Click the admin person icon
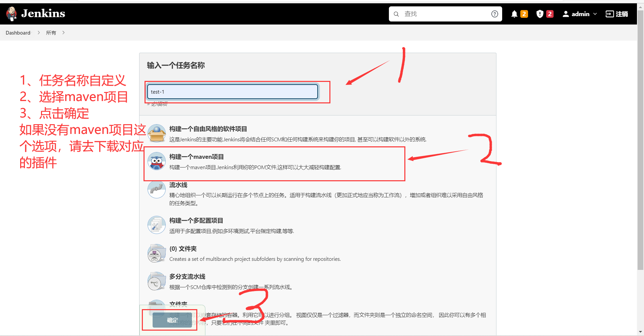The width and height of the screenshot is (644, 336). click(566, 14)
